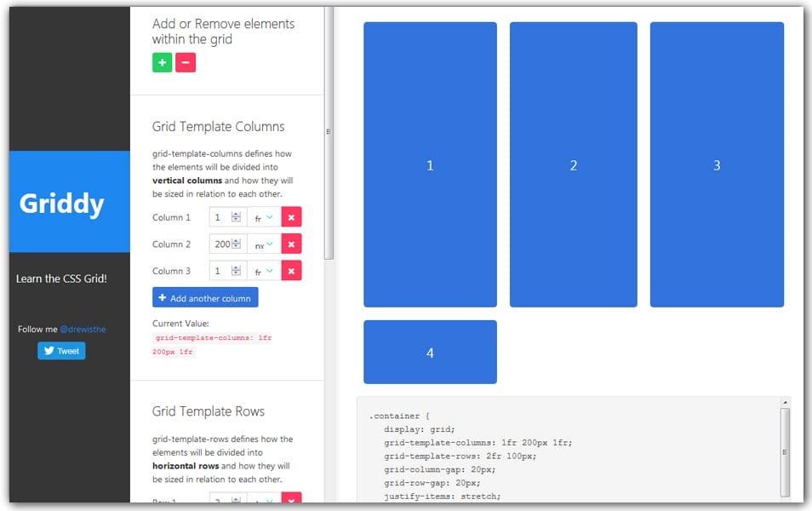Click the red minus icon to remove element
Screen dimensions: 812x511
coord(186,62)
